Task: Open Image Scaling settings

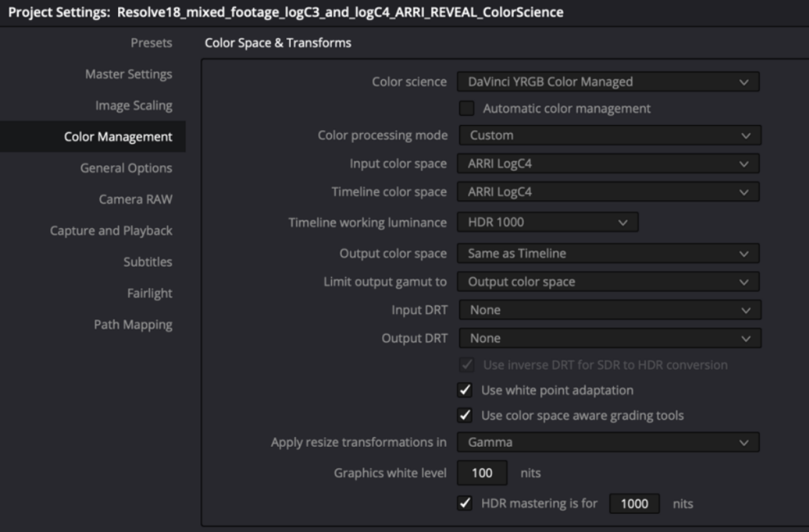Action: (134, 106)
